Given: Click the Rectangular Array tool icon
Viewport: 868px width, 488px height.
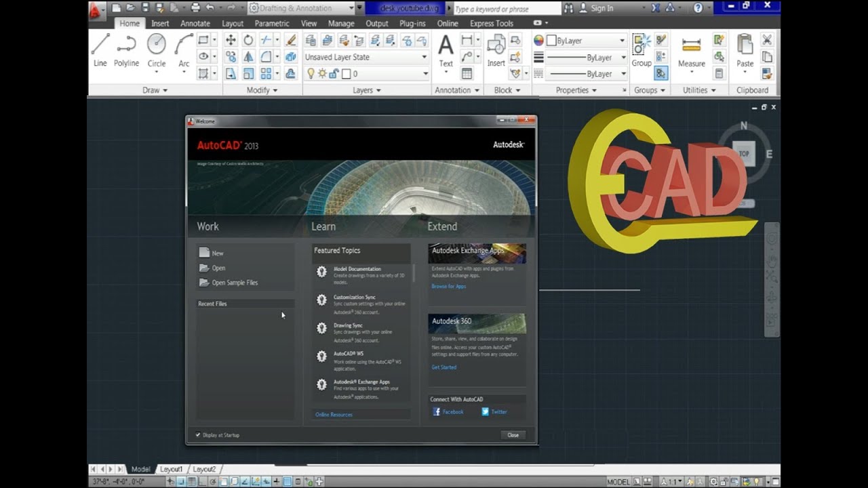Looking at the screenshot, I should (x=267, y=74).
